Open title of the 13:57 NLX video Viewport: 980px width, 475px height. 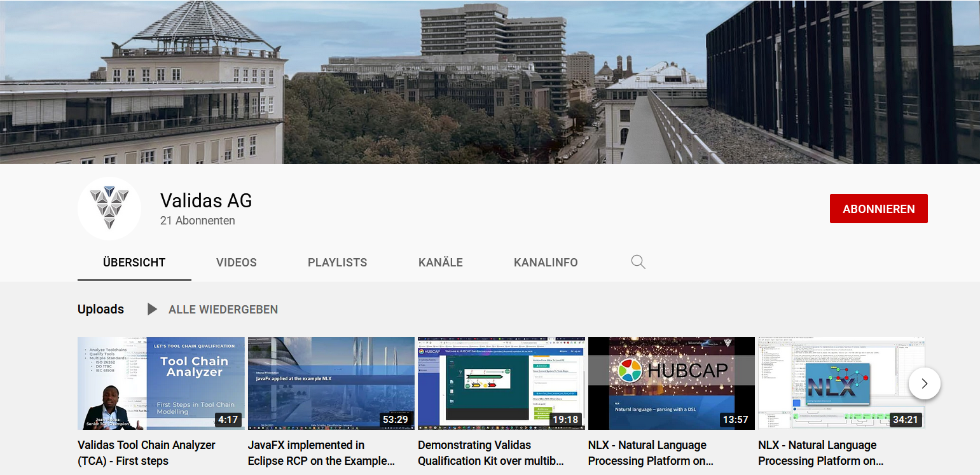pos(651,453)
